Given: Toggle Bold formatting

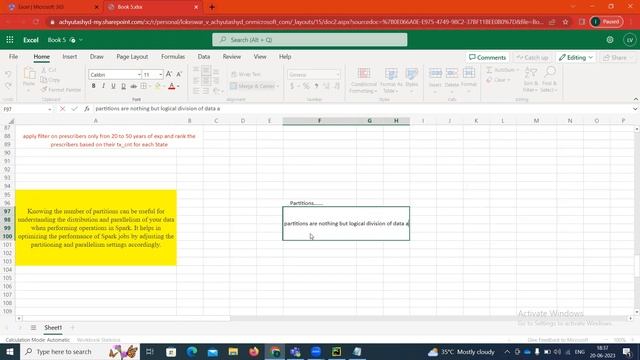Looking at the screenshot, I should point(93,86).
